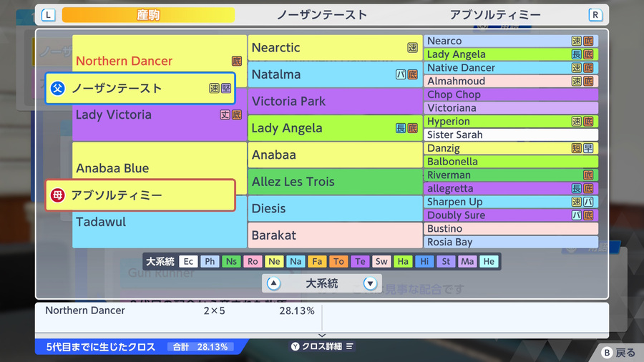Click the 堅 badge on ノーザンテースト card

(226, 88)
